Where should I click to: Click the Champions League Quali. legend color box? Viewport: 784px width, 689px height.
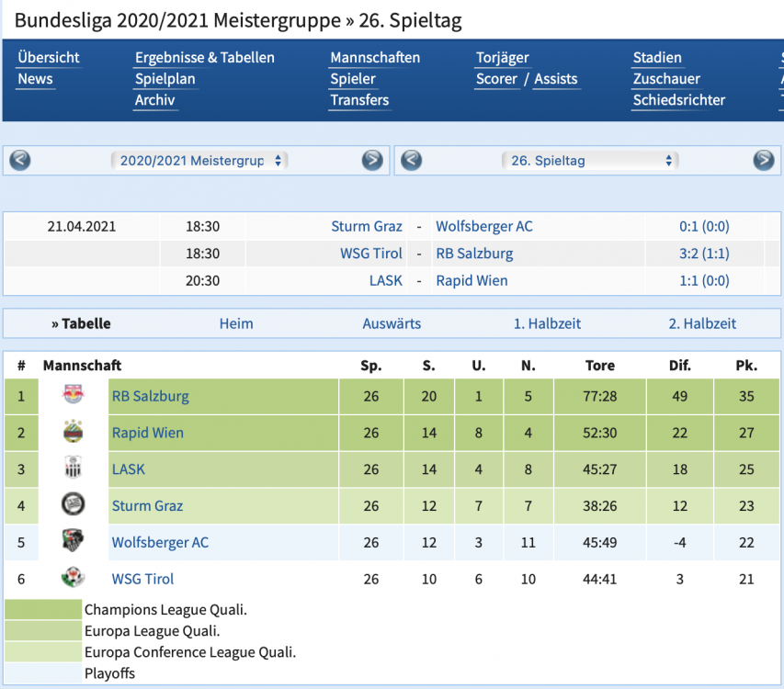[43, 609]
